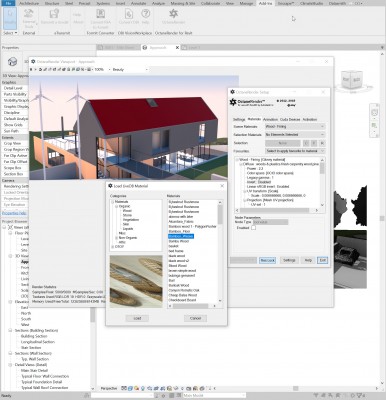This screenshot has height=400, width=386.
Task: Click the OctaneRender star icon in ribbon
Action: 173,14
